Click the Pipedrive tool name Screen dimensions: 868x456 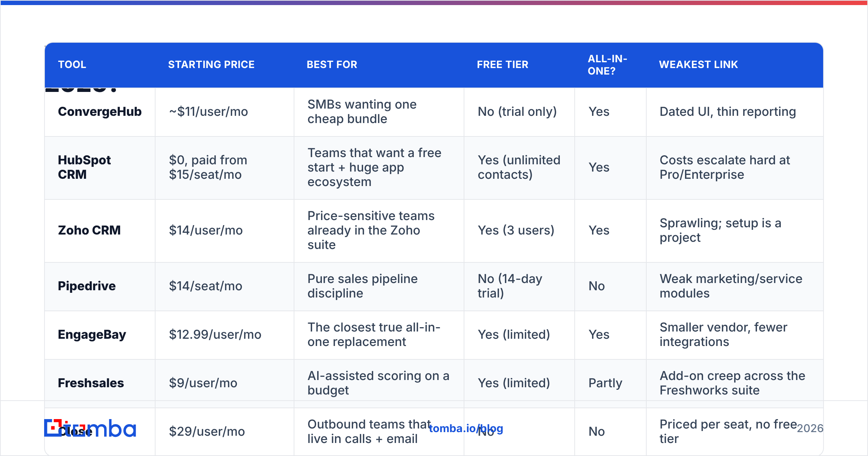point(87,286)
